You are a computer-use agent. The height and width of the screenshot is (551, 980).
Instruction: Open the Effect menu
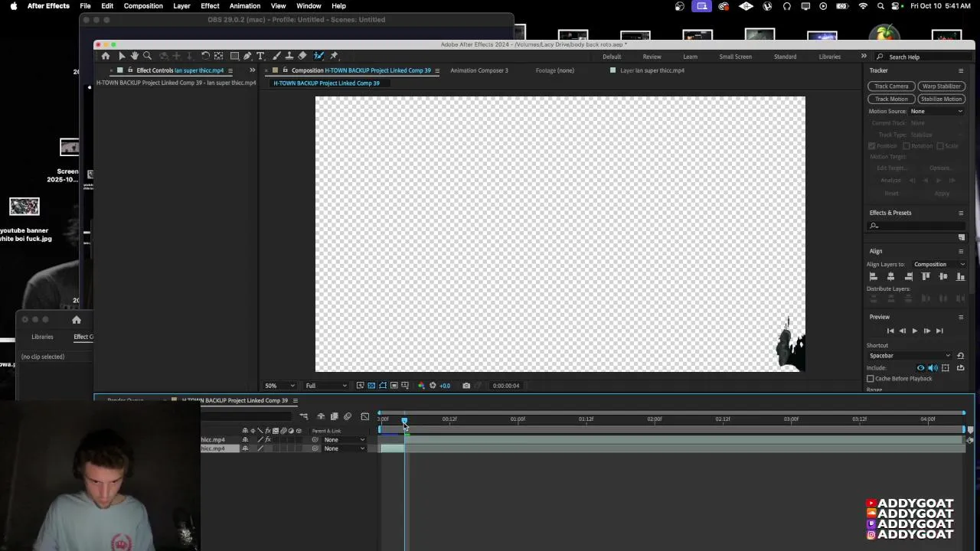[210, 5]
